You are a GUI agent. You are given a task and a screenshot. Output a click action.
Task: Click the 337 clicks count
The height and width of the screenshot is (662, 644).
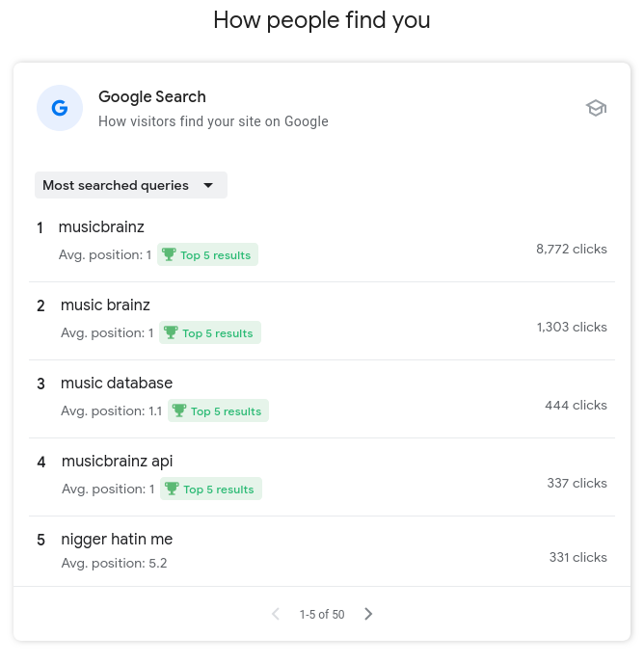pyautogui.click(x=577, y=483)
